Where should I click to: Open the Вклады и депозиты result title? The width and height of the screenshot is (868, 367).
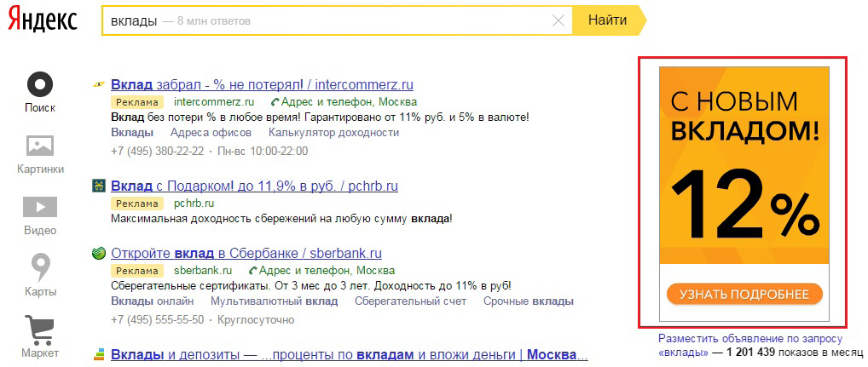tap(350, 354)
